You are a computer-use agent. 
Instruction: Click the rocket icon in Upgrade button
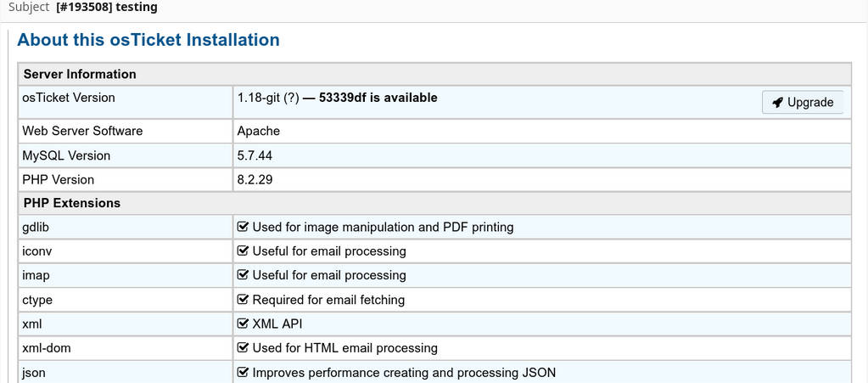(x=778, y=103)
